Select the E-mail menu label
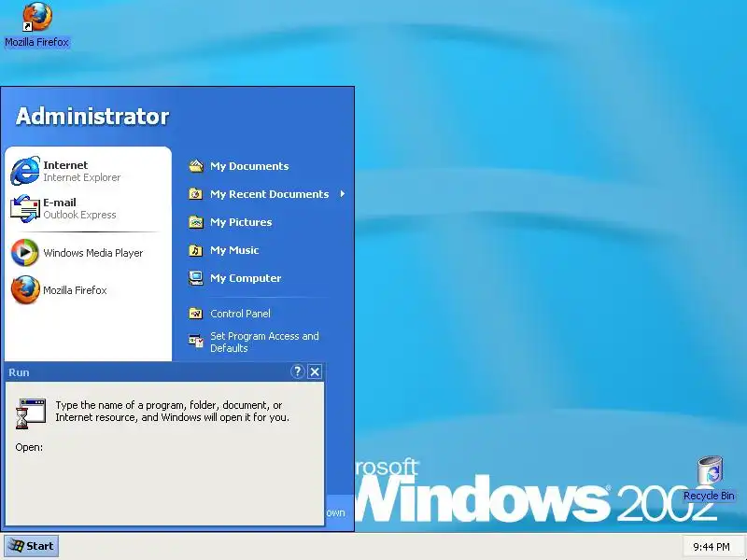Screen dimensions: 747x560 click(60, 203)
